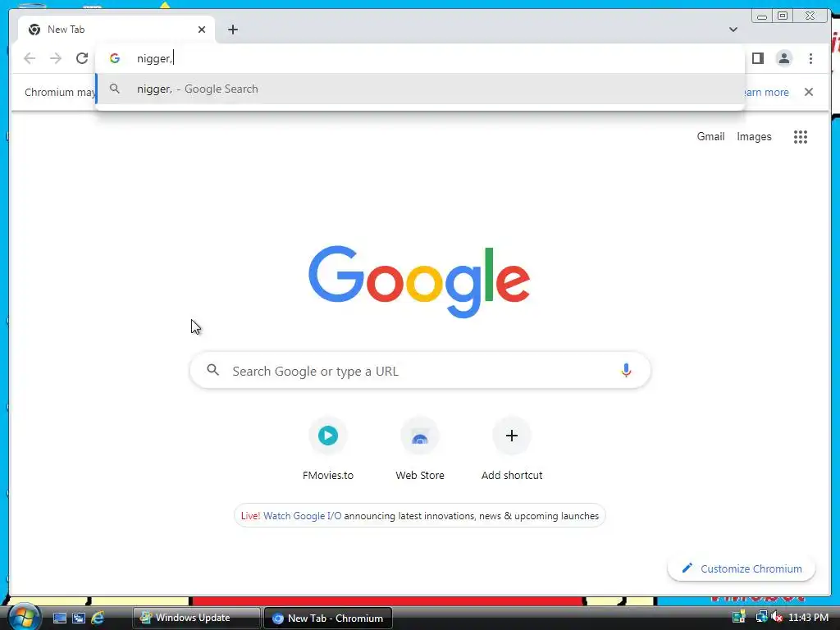Click the magnifier icon in the search box
Image resolution: width=840 pixels, height=630 pixels.
click(212, 370)
